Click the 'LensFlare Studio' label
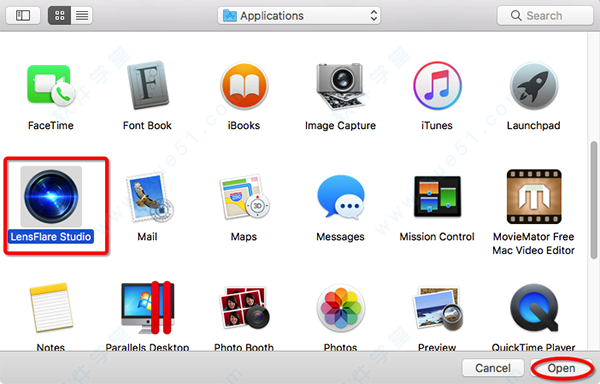The width and height of the screenshot is (600, 384). pos(51,237)
